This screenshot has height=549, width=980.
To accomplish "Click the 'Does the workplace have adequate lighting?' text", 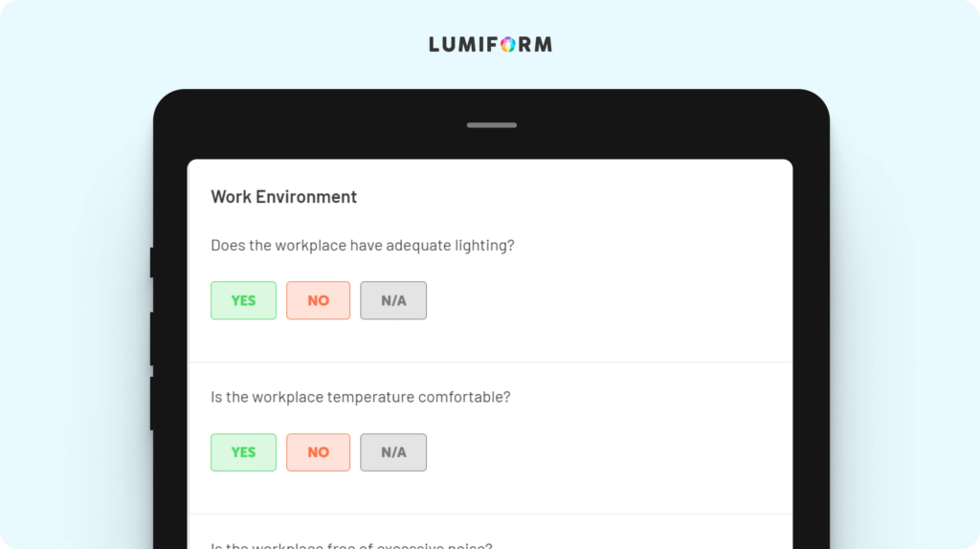I will [363, 246].
